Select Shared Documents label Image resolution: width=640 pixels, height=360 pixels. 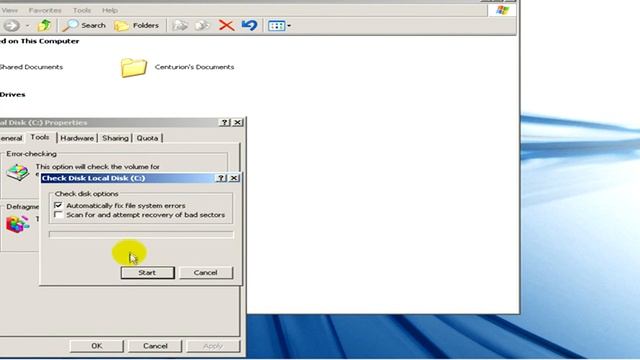pyautogui.click(x=31, y=67)
